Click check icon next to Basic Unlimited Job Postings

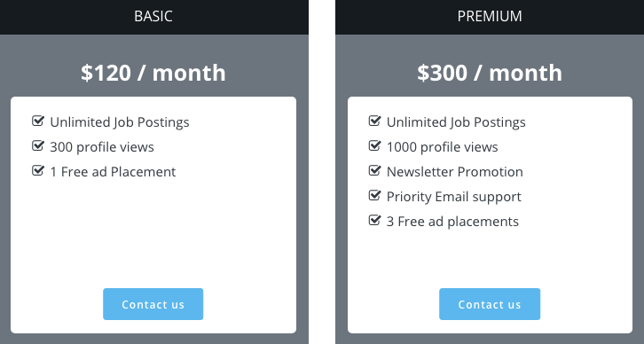[38, 121]
